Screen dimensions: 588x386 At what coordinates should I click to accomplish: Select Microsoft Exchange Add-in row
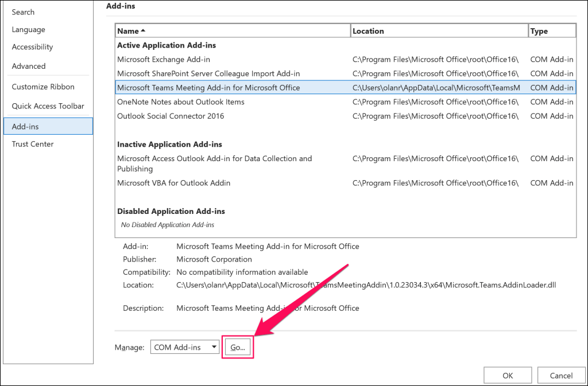(164, 59)
